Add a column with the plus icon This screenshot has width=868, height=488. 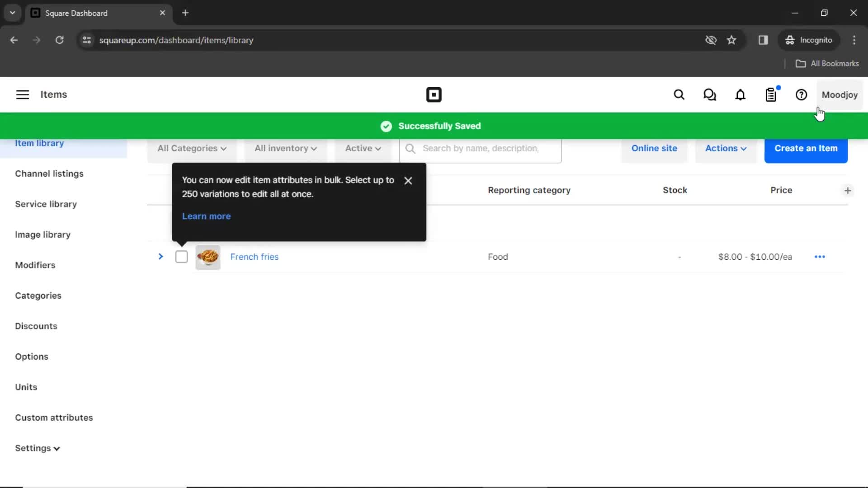coord(848,191)
